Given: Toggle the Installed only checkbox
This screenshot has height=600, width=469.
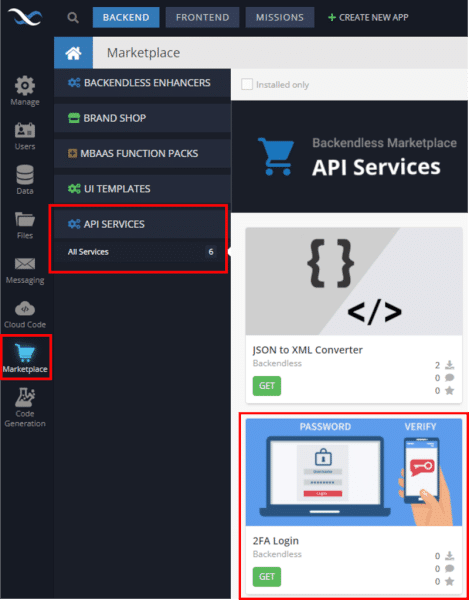Looking at the screenshot, I should tap(247, 85).
